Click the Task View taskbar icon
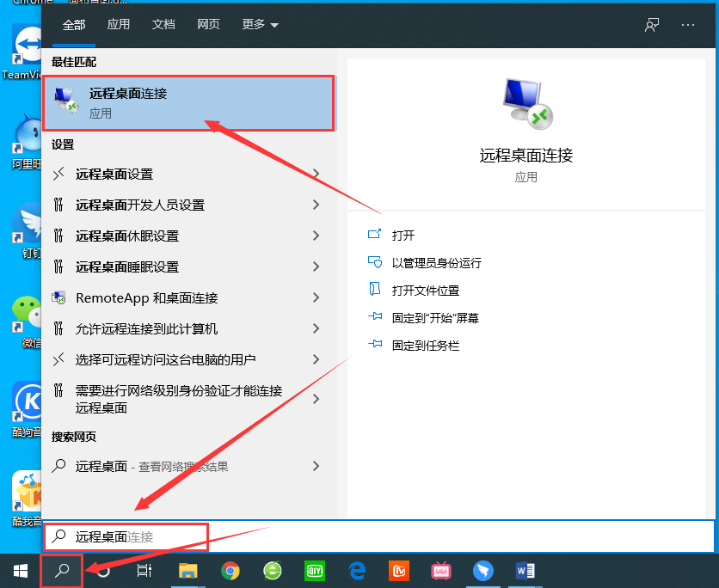Viewport: 719px width, 588px height. point(145,570)
